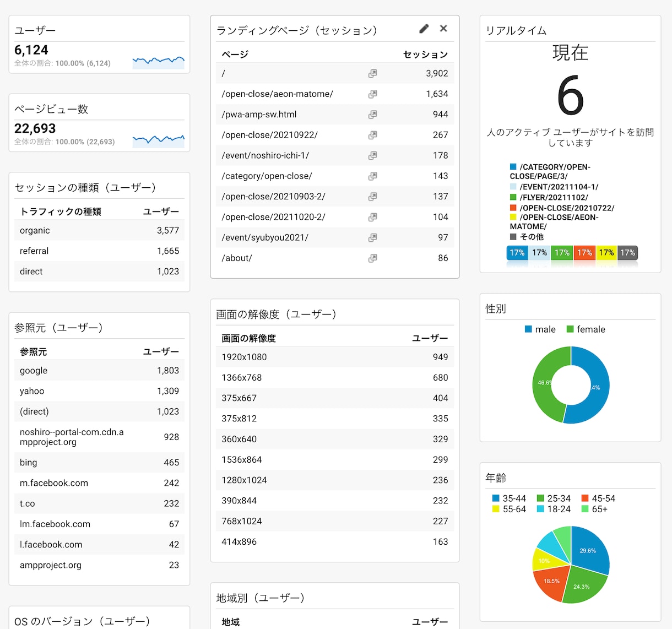
Task: Click the /EVENT/20211104-1/ realtime legend entry
Action: point(554,187)
